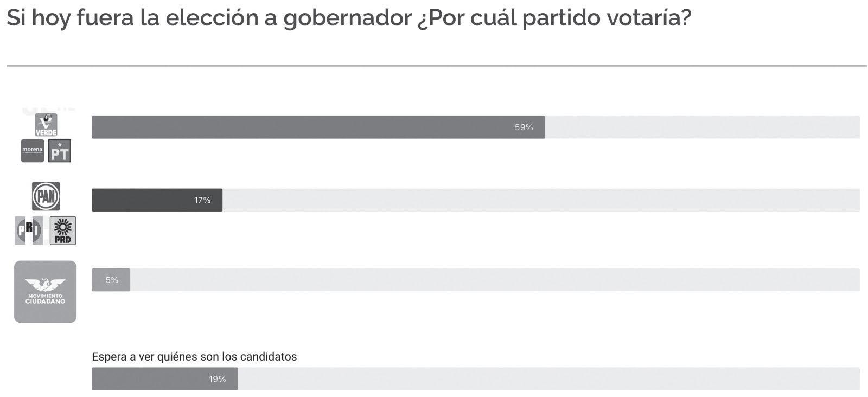
Task: Click the governor election question title
Action: tap(348, 18)
